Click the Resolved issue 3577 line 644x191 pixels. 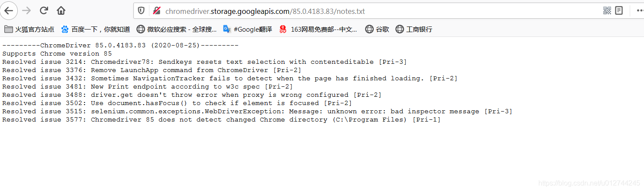coord(221,120)
